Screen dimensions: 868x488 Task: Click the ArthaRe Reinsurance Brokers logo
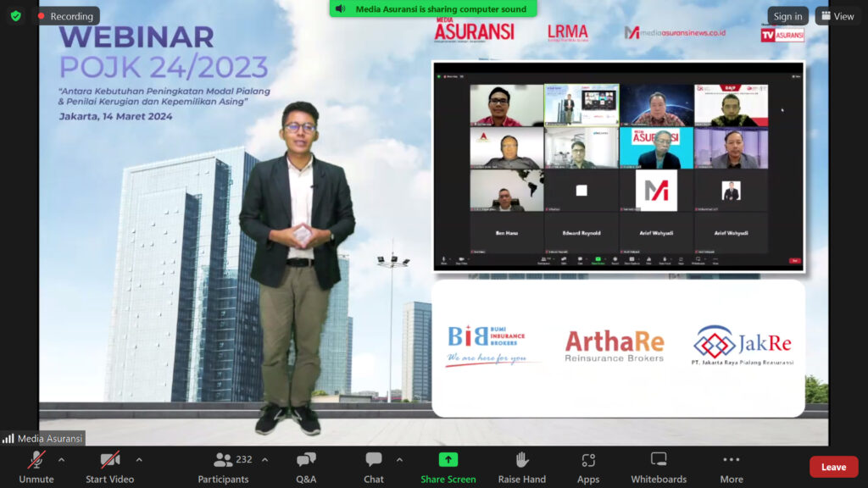pyautogui.click(x=614, y=346)
